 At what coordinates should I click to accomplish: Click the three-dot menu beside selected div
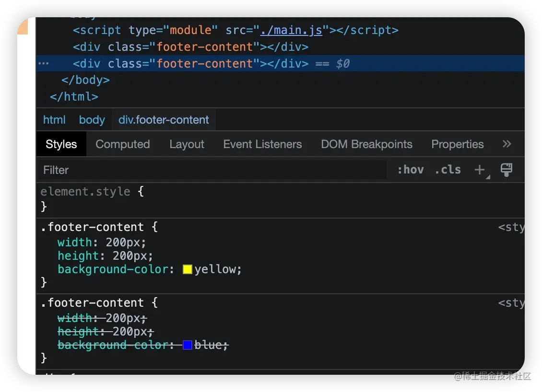[44, 64]
